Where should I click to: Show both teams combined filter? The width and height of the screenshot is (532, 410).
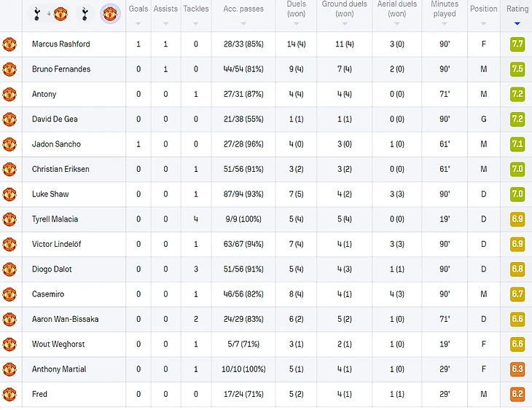[x=50, y=12]
